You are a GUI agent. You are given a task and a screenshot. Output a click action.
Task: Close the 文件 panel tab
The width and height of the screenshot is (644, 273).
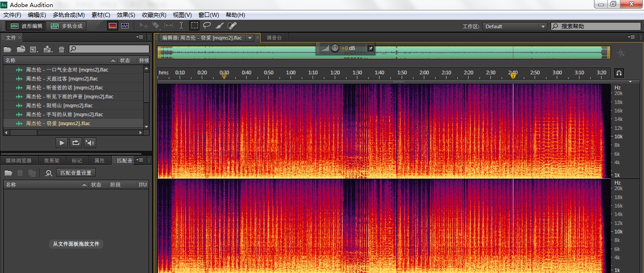pyautogui.click(x=20, y=38)
